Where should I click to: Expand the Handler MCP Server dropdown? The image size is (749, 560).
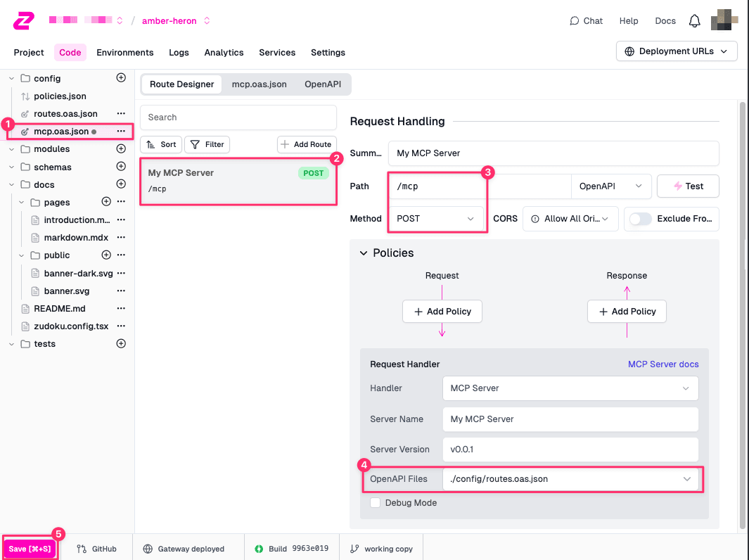tap(570, 388)
